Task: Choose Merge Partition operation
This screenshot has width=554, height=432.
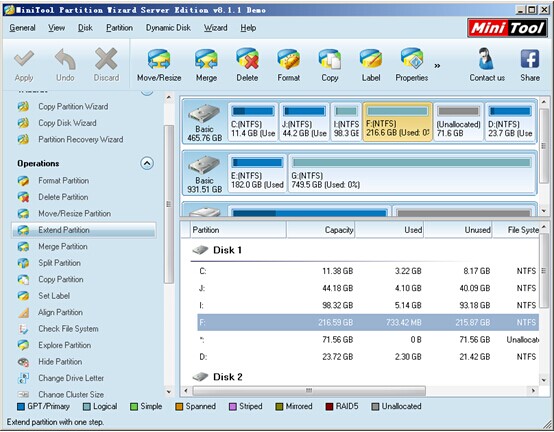Action: (63, 247)
